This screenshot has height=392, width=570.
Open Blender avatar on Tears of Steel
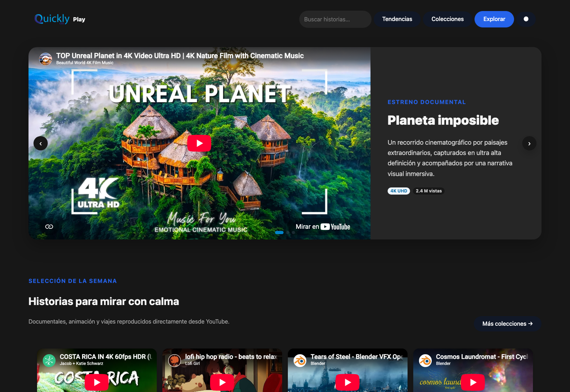click(300, 360)
